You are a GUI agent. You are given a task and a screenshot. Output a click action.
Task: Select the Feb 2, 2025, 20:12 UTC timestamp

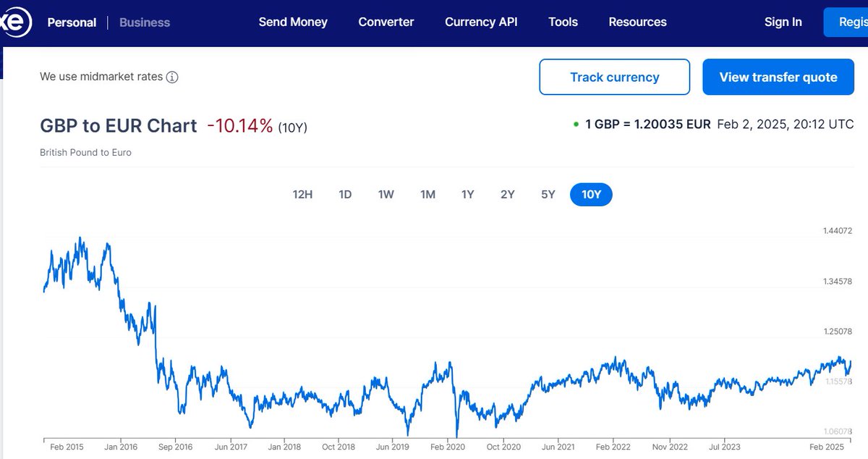[x=786, y=124]
